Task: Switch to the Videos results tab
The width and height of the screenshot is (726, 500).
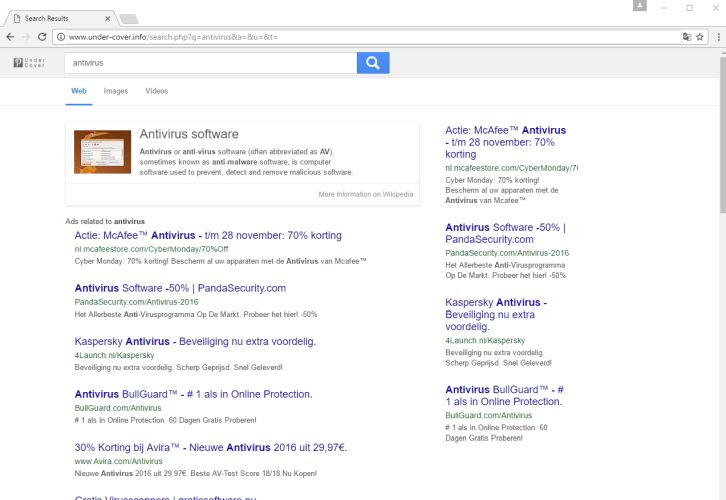Action: [x=156, y=91]
